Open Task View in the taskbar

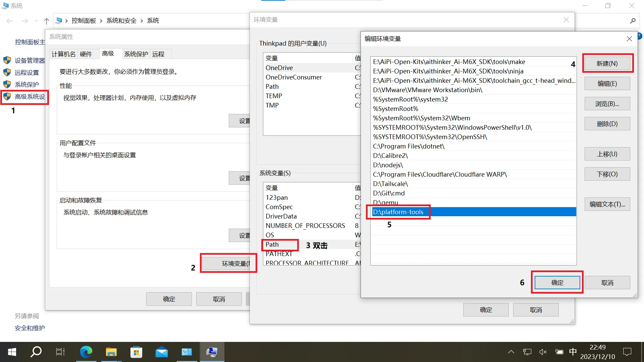pyautogui.click(x=60, y=352)
